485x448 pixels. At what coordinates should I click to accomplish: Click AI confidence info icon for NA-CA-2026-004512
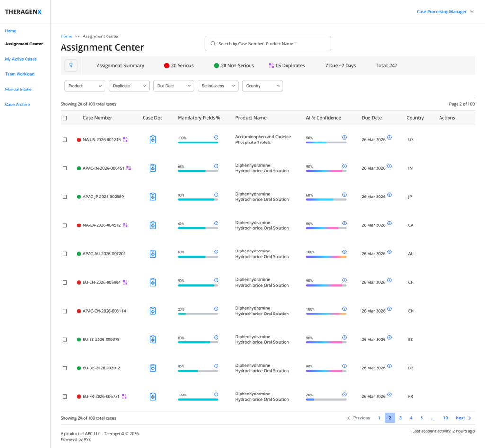click(345, 223)
